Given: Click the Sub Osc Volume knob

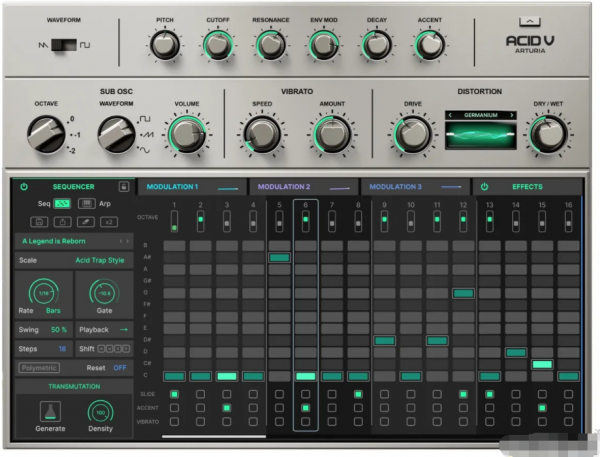Looking at the screenshot, I should click(187, 135).
